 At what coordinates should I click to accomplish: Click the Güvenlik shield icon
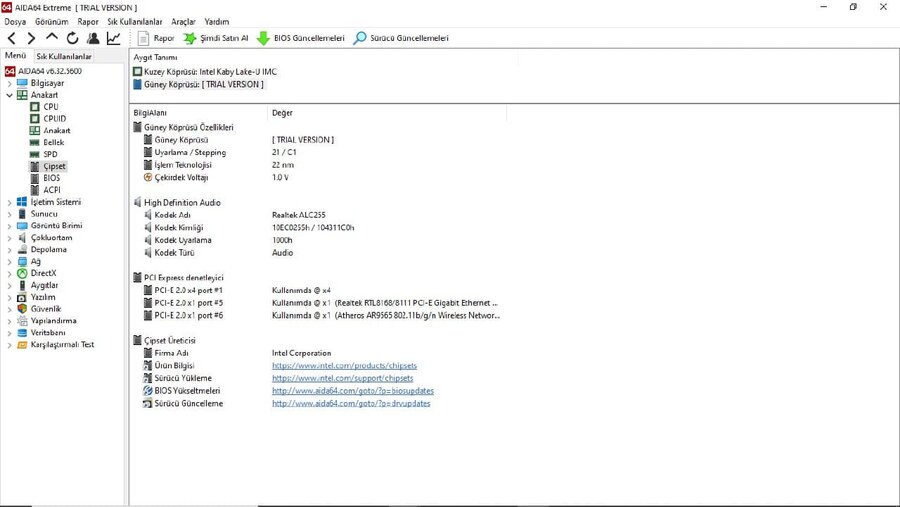(x=22, y=309)
